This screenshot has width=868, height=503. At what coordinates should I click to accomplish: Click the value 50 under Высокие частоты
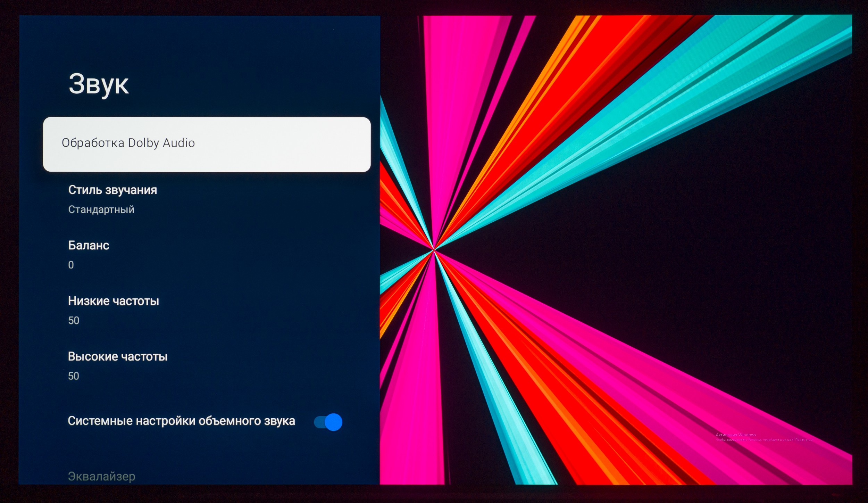[x=74, y=376]
